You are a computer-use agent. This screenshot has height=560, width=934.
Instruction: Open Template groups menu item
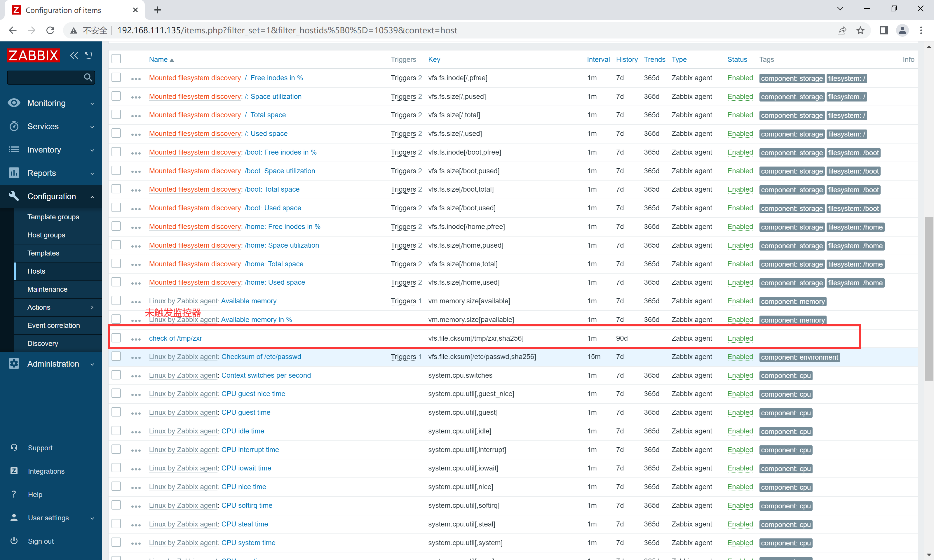pos(53,217)
